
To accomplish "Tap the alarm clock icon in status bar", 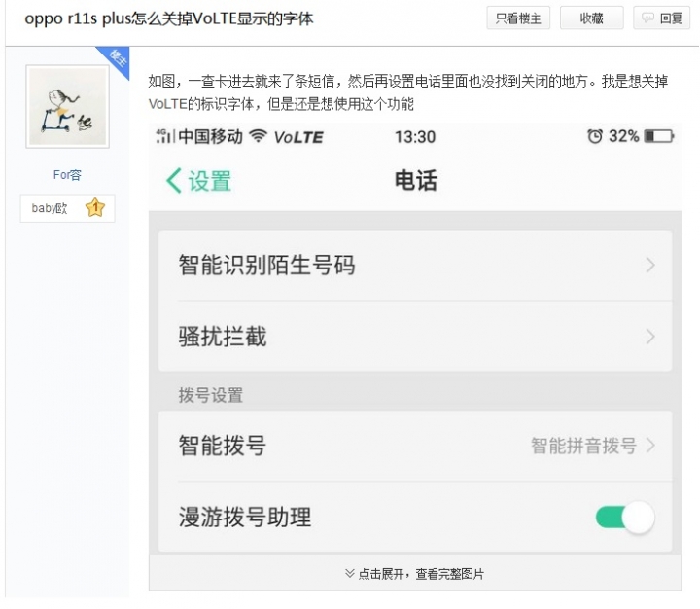I will click(595, 136).
